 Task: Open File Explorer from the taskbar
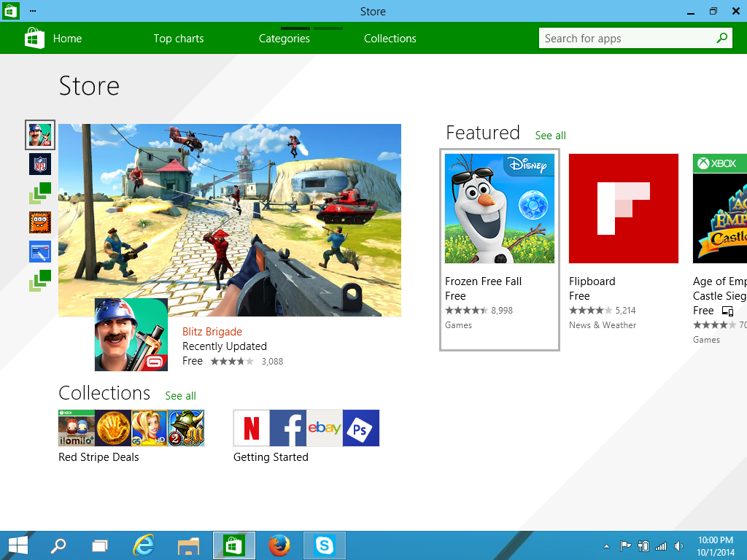189,545
